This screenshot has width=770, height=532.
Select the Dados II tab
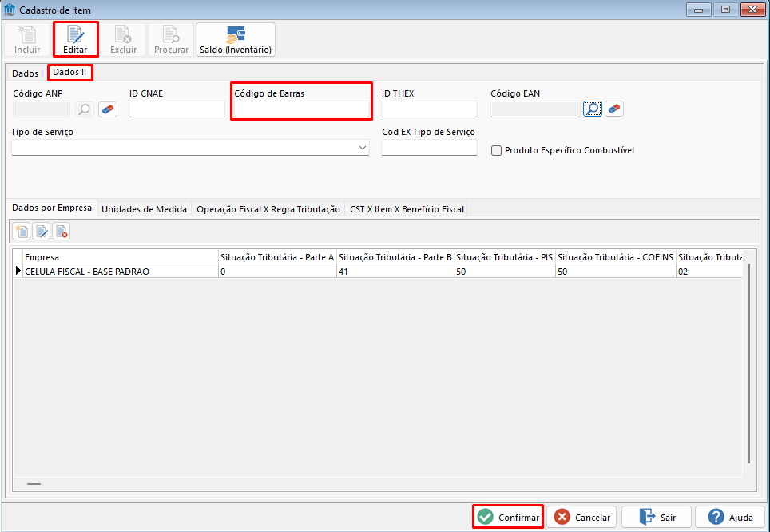point(69,72)
